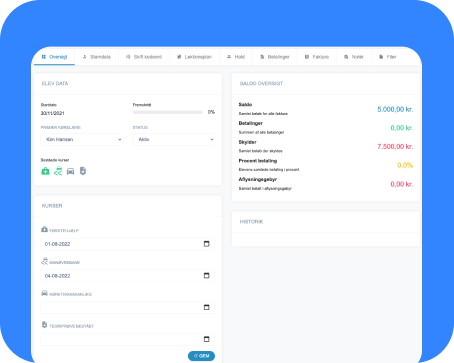
Task: Click the Betalinger tab icon
Action: click(x=262, y=57)
